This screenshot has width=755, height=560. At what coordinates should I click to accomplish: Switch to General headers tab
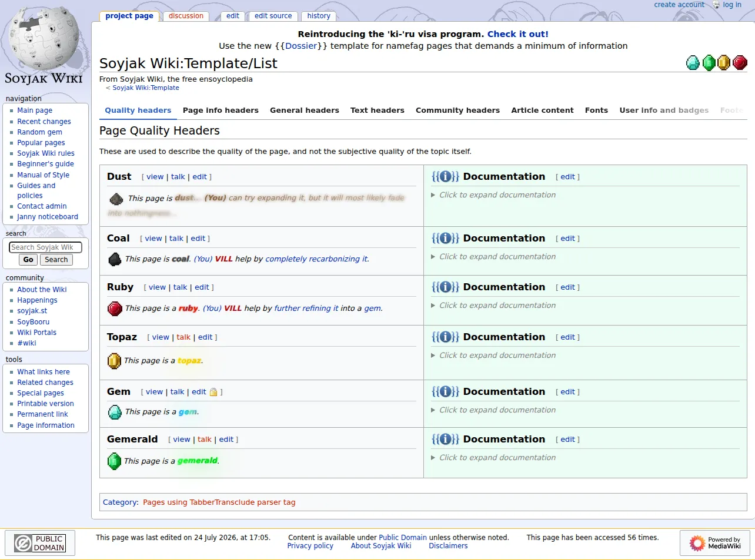[x=305, y=110]
